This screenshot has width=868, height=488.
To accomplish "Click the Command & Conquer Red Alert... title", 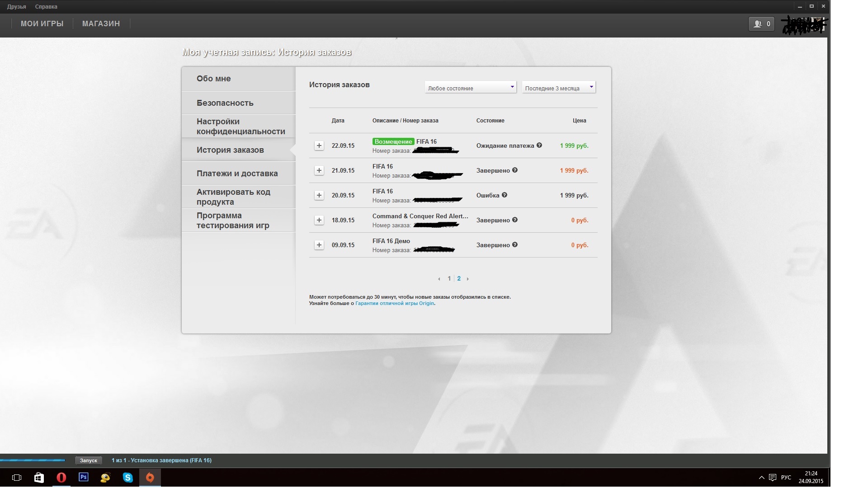I will 420,216.
